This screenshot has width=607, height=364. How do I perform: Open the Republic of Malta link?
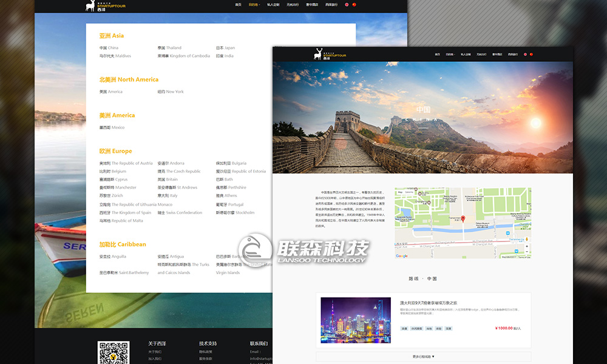121,221
